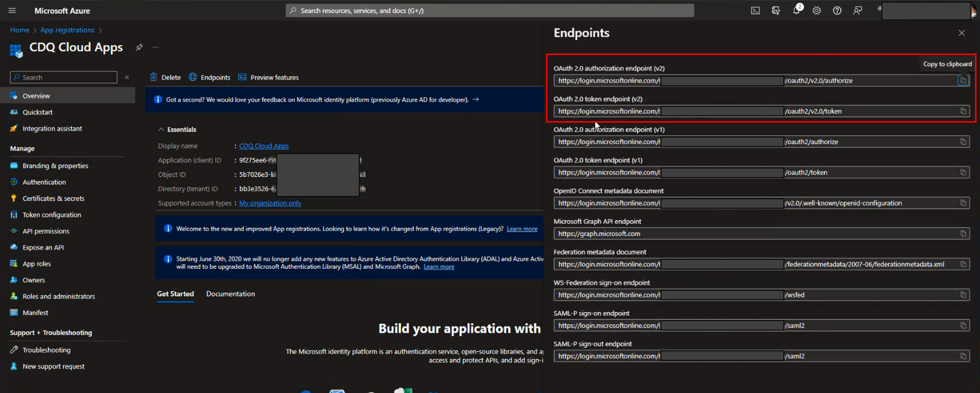Open the help question mark icon
The height and width of the screenshot is (393, 980).
[x=837, y=11]
